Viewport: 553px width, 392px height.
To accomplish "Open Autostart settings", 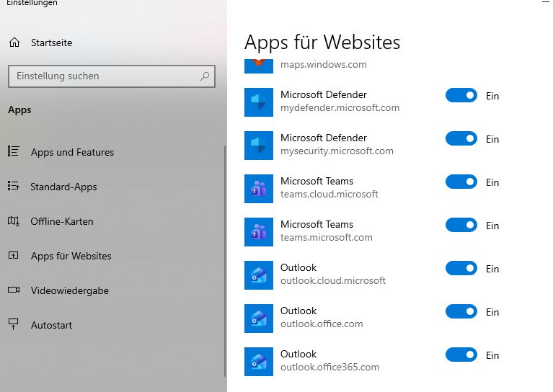I will click(51, 325).
